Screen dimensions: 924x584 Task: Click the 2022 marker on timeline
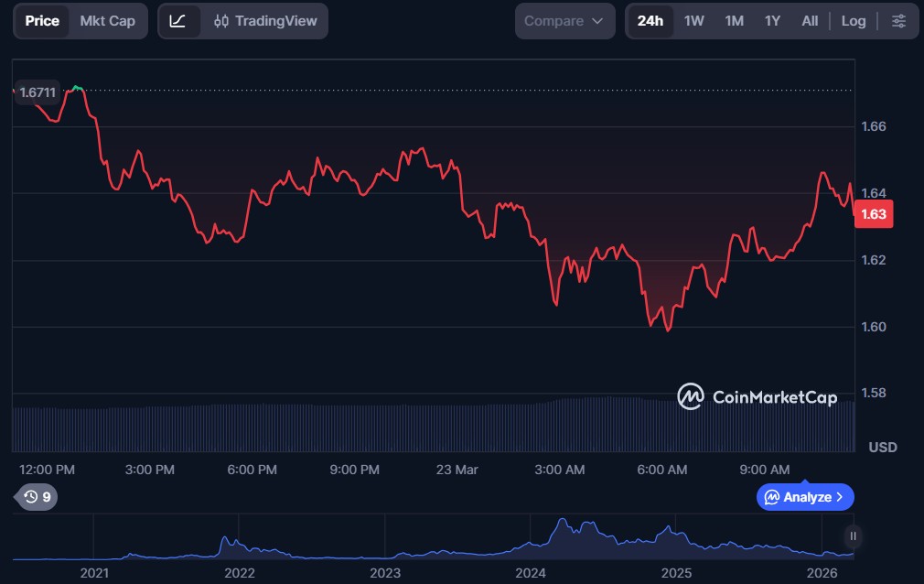pos(239,572)
